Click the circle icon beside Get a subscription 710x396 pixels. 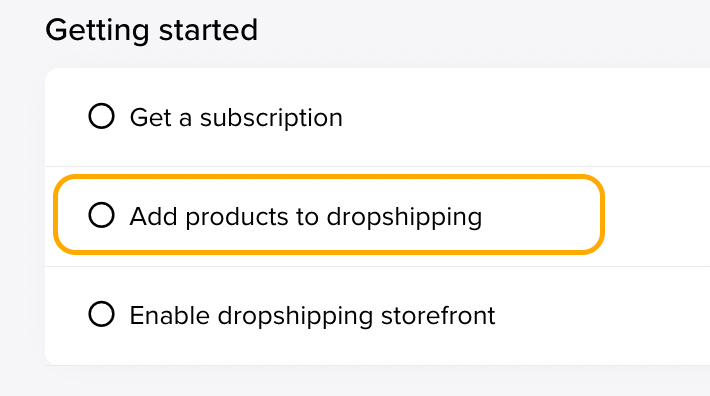101,116
